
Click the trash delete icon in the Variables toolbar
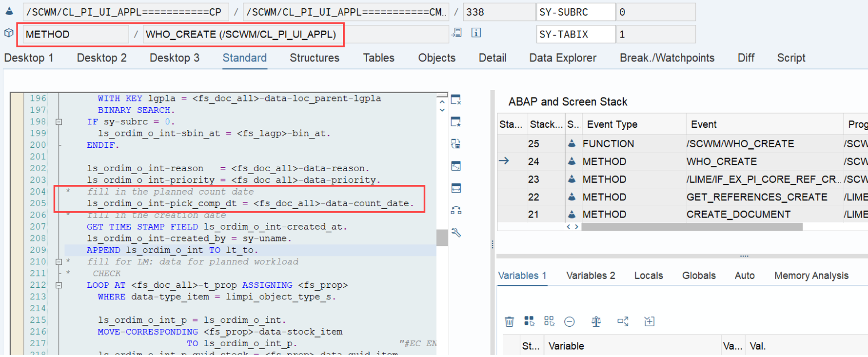click(x=509, y=321)
